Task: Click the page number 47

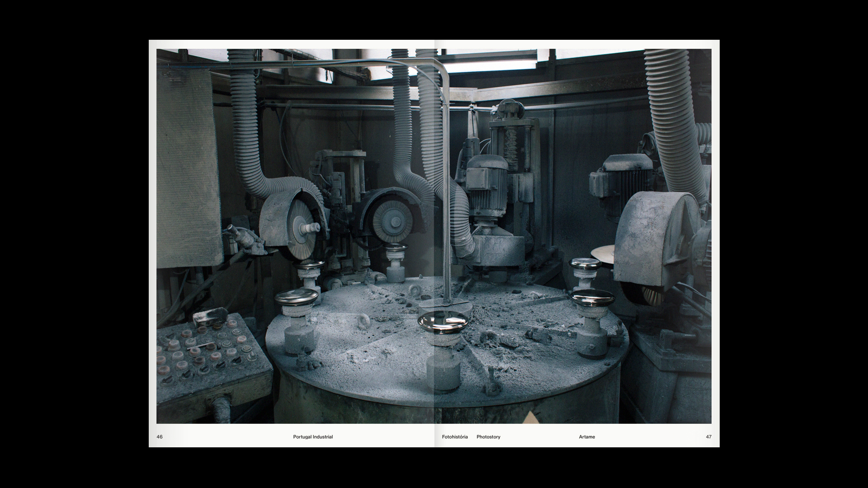Action: 708,437
